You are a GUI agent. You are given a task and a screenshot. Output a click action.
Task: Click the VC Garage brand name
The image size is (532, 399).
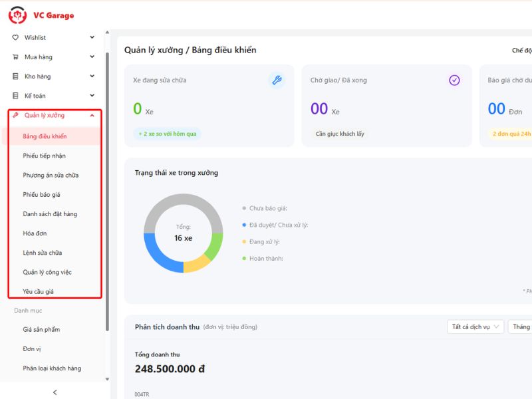54,15
